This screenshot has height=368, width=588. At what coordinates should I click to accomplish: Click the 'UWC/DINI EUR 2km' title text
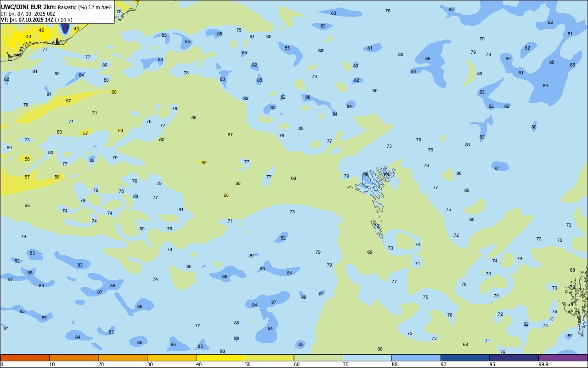28,6
